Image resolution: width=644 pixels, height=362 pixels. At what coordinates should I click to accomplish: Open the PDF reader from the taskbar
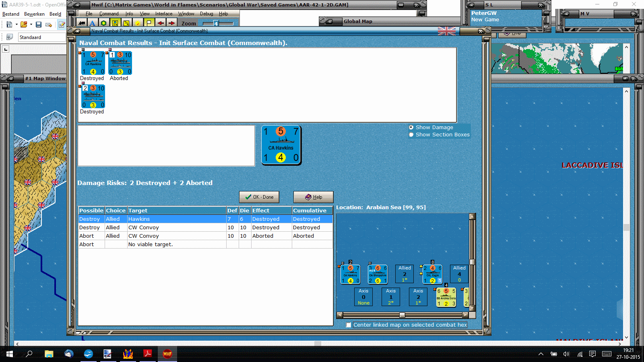(x=147, y=354)
